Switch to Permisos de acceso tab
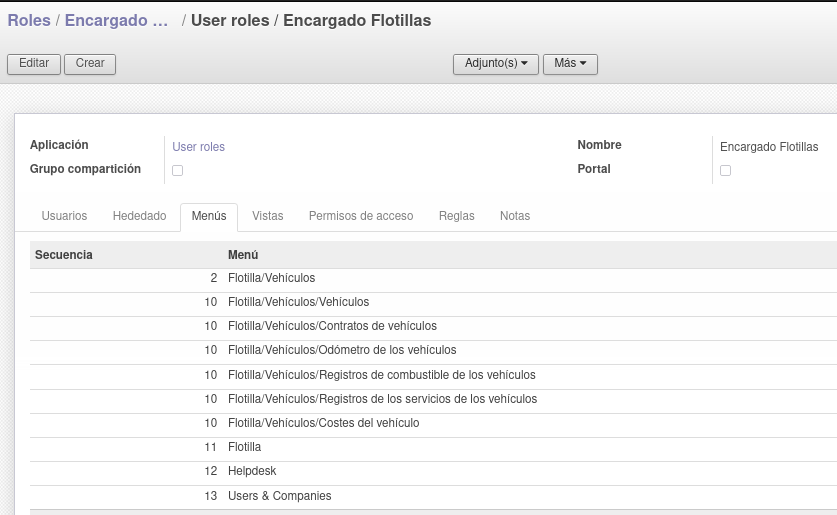Viewport: 837px width, 515px height. coord(361,216)
